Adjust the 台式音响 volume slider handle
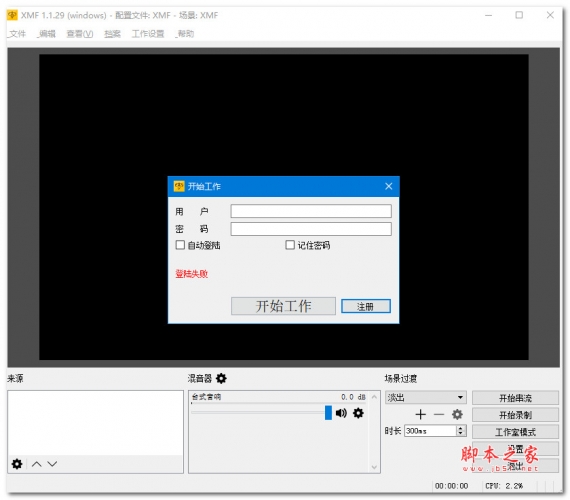The width and height of the screenshot is (570, 500). click(x=328, y=413)
